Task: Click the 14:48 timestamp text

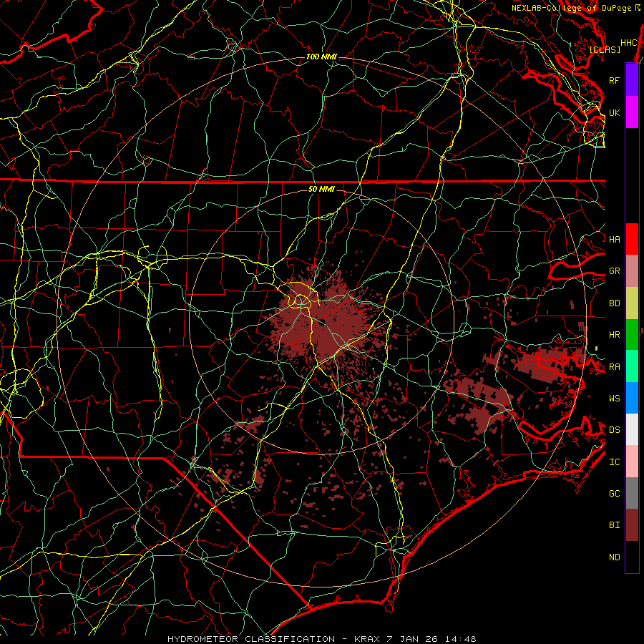Action: pos(460,639)
